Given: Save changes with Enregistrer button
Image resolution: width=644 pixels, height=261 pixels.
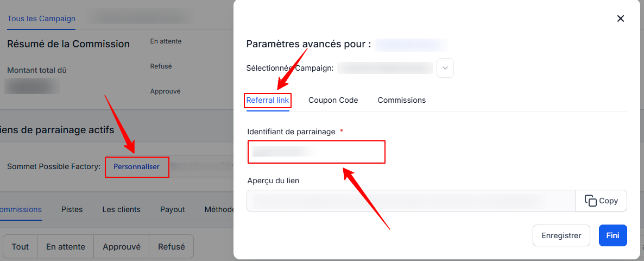Looking at the screenshot, I should [561, 235].
